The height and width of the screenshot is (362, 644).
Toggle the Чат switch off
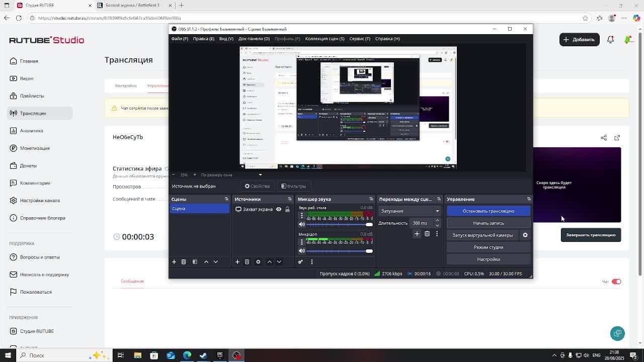(x=616, y=282)
